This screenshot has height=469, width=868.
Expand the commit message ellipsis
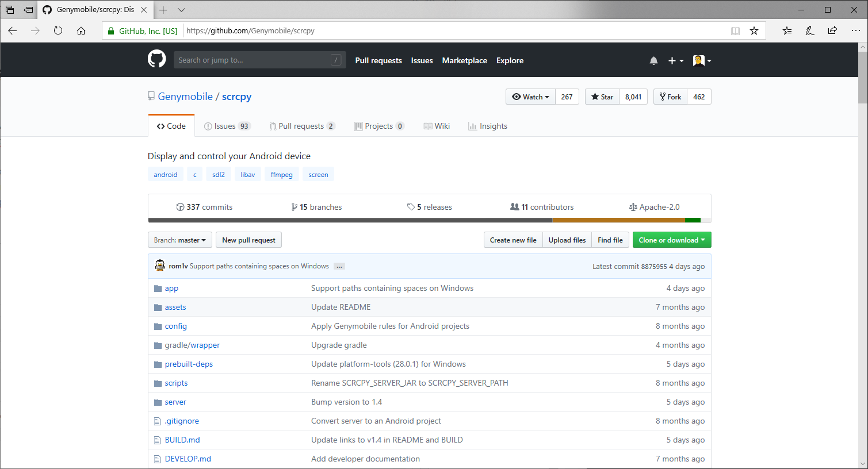point(339,266)
